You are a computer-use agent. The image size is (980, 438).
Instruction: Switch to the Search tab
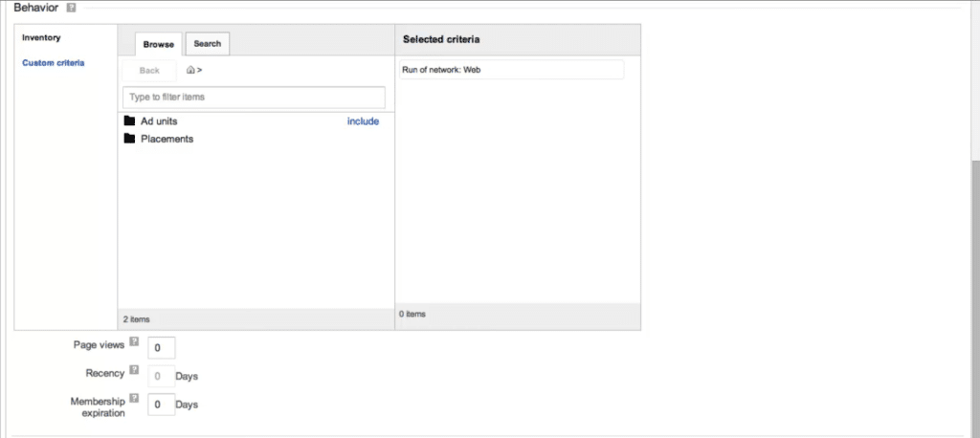(207, 44)
